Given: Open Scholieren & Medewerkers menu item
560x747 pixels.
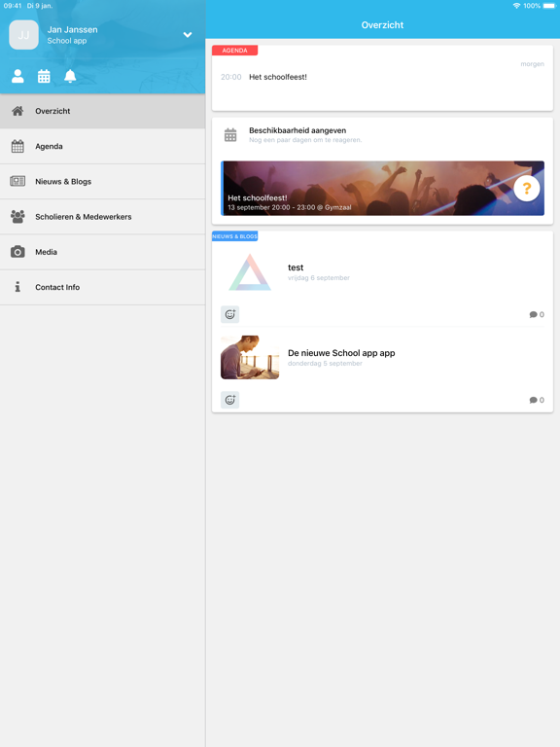Looking at the screenshot, I should (102, 217).
